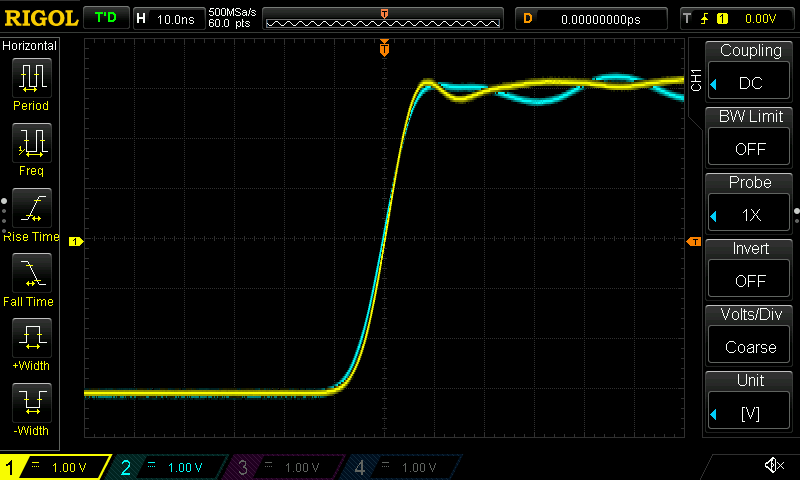The width and height of the screenshot is (800, 480).
Task: Select the Freq measurement icon
Action: [x=32, y=143]
